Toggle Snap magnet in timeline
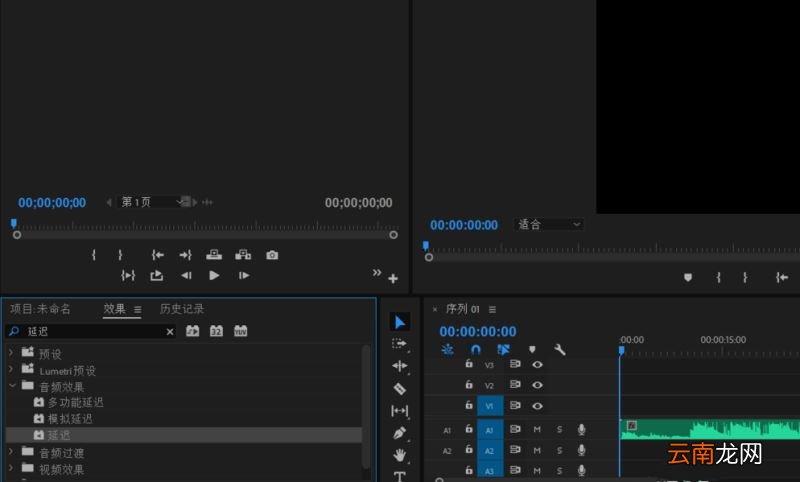The image size is (800, 482). point(476,349)
